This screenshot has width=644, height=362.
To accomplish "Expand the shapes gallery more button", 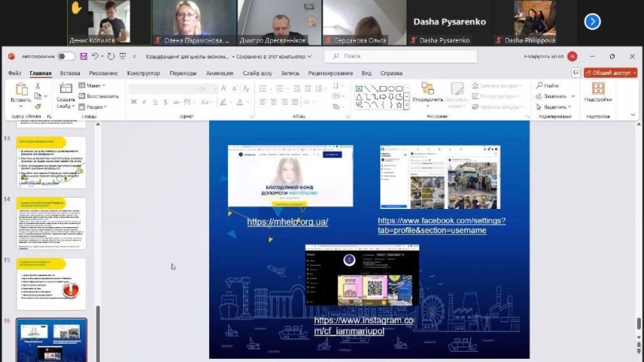I will point(406,106).
